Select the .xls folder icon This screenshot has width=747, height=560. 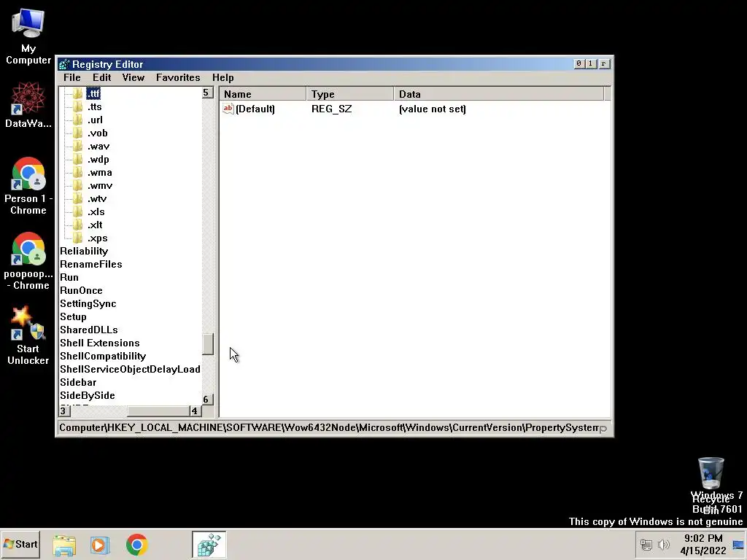(78, 211)
